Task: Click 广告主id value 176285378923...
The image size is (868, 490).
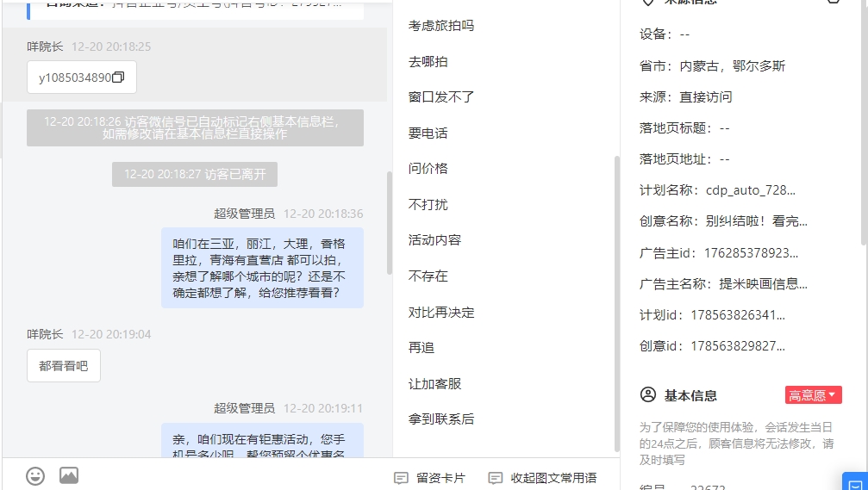Action: point(751,252)
